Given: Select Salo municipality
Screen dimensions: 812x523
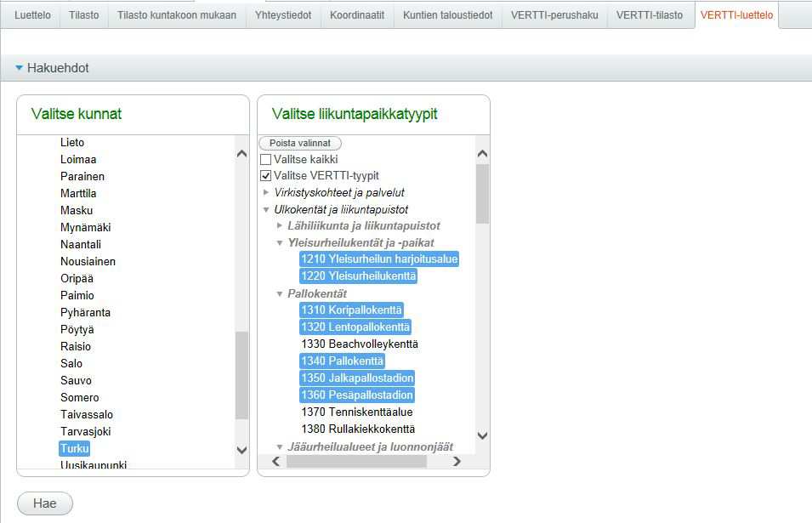Looking at the screenshot, I should [x=71, y=363].
